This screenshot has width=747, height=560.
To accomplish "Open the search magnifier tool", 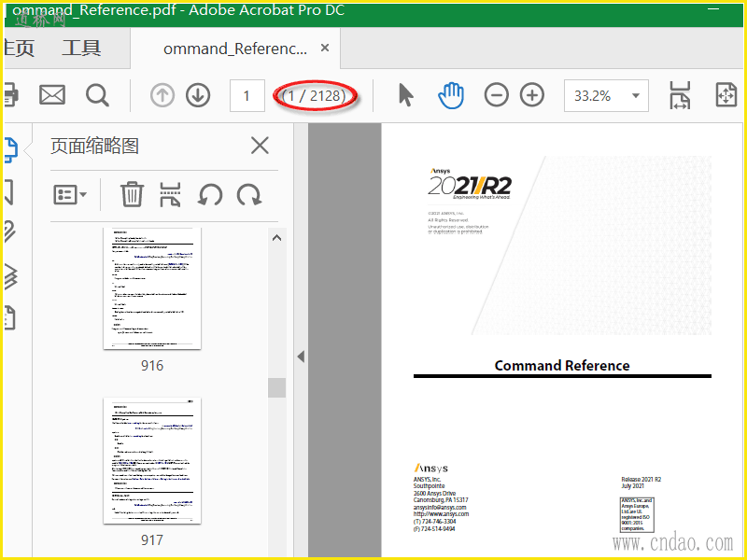I will pyautogui.click(x=97, y=95).
